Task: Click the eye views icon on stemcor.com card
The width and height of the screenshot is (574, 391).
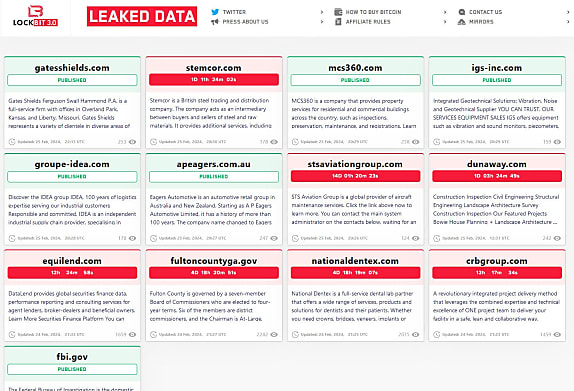Action: click(274, 142)
